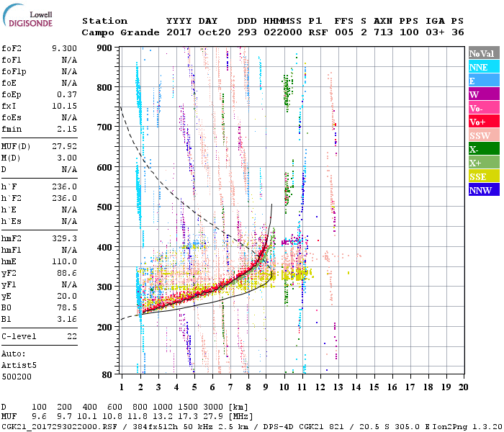This screenshot has width=504, height=432.
Task: Click the 900 km height axis label
Action: point(104,48)
